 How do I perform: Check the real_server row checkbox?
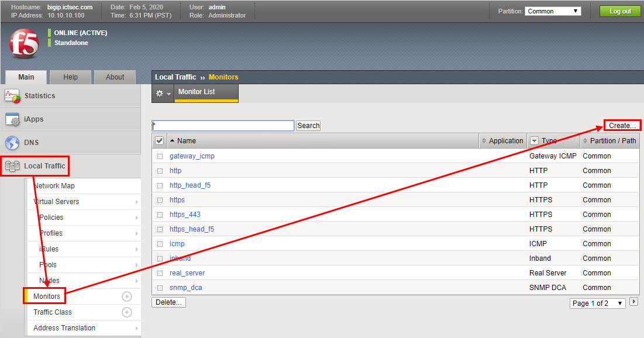[160, 273]
